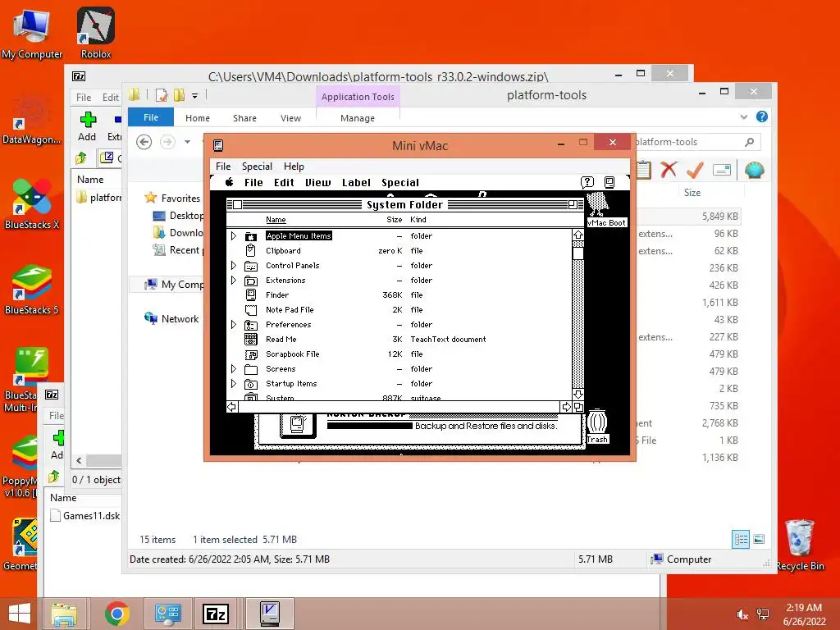
Task: Select the Note Pad File icon
Action: [251, 309]
